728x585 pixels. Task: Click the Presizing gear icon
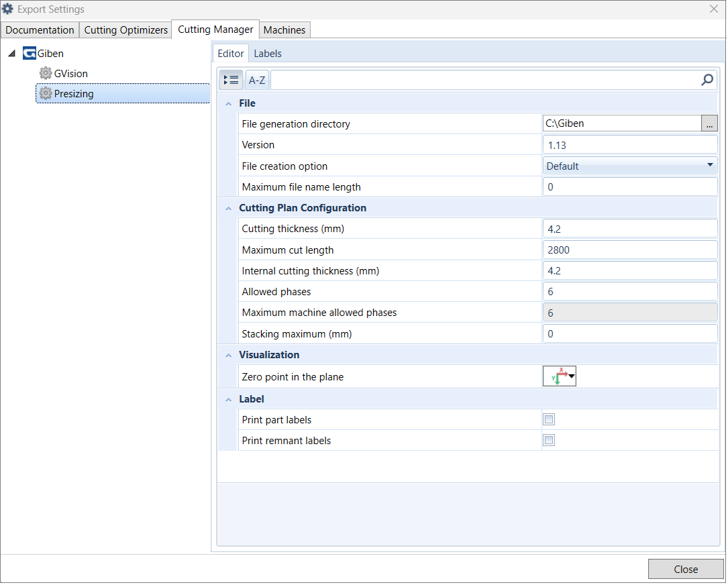click(46, 93)
